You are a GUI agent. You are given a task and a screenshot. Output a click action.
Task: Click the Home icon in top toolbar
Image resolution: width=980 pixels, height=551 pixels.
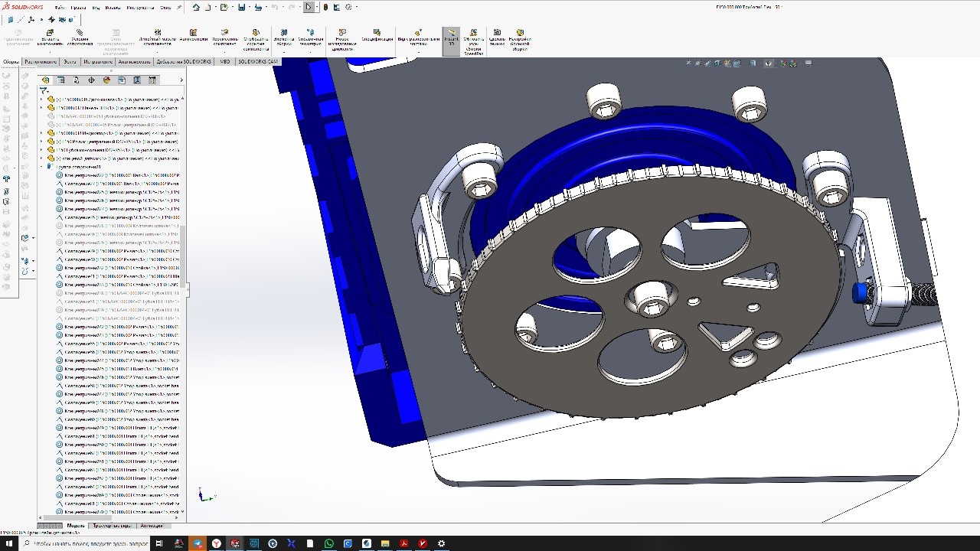196,7
